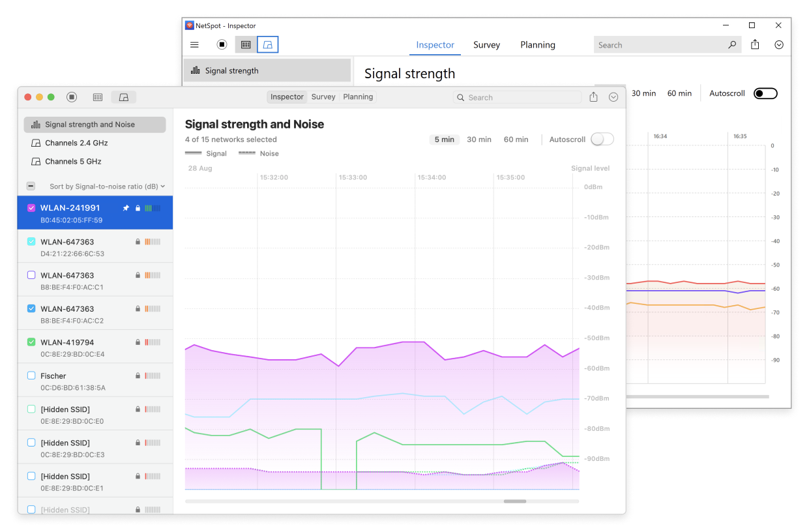Click the share icon next to the search field
The height and width of the screenshot is (532, 809).
(x=593, y=96)
